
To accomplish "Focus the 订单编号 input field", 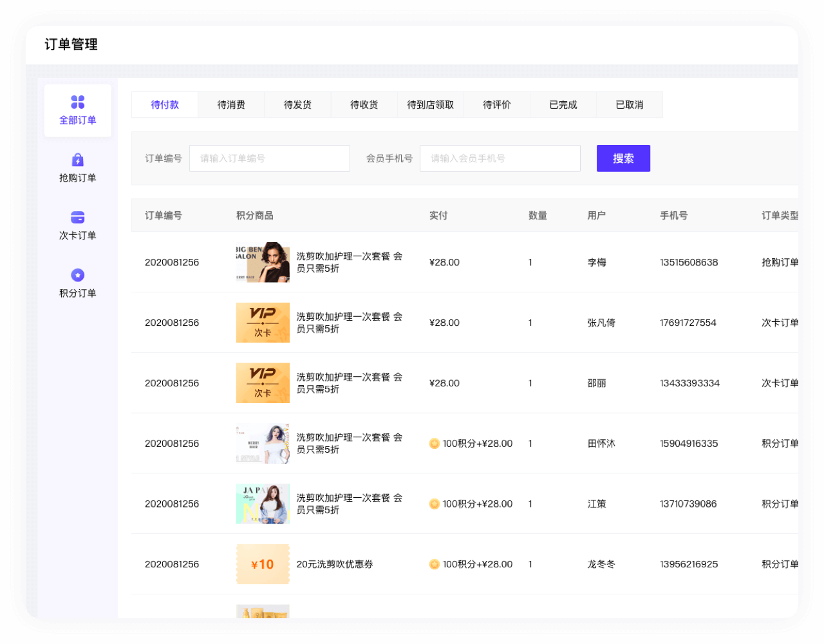I will coord(269,158).
